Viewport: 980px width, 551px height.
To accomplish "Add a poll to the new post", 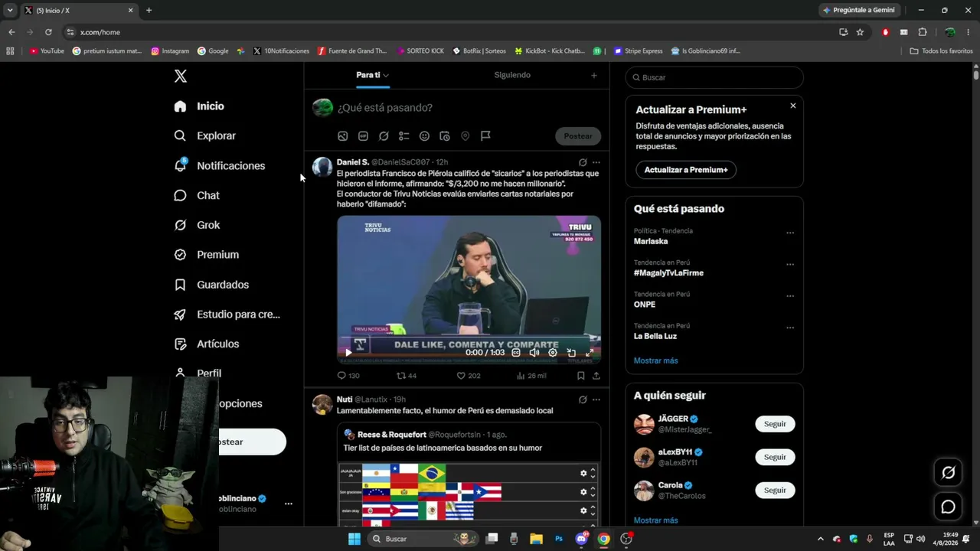I will coord(404,136).
